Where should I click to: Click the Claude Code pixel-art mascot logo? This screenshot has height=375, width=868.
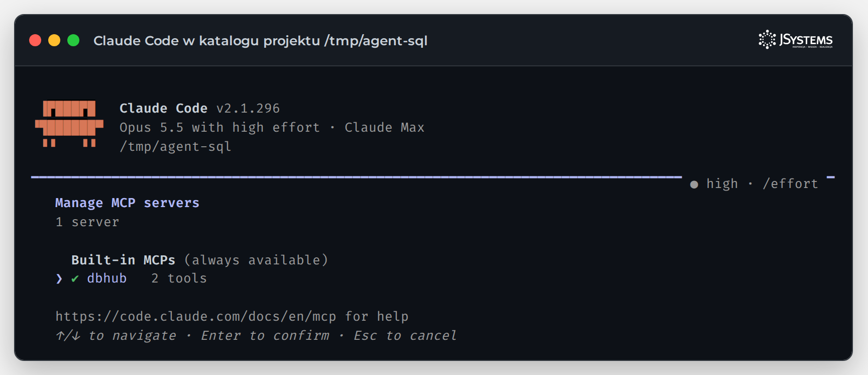click(69, 124)
